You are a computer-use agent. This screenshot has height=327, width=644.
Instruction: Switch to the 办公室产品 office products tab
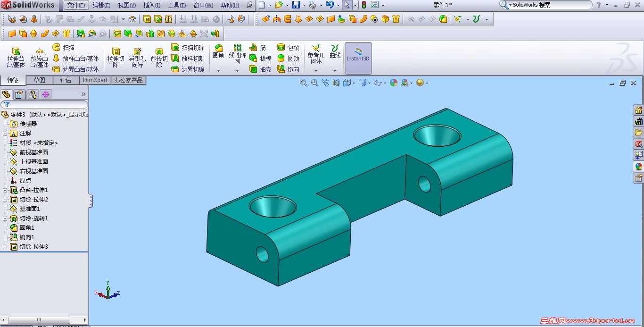(128, 80)
